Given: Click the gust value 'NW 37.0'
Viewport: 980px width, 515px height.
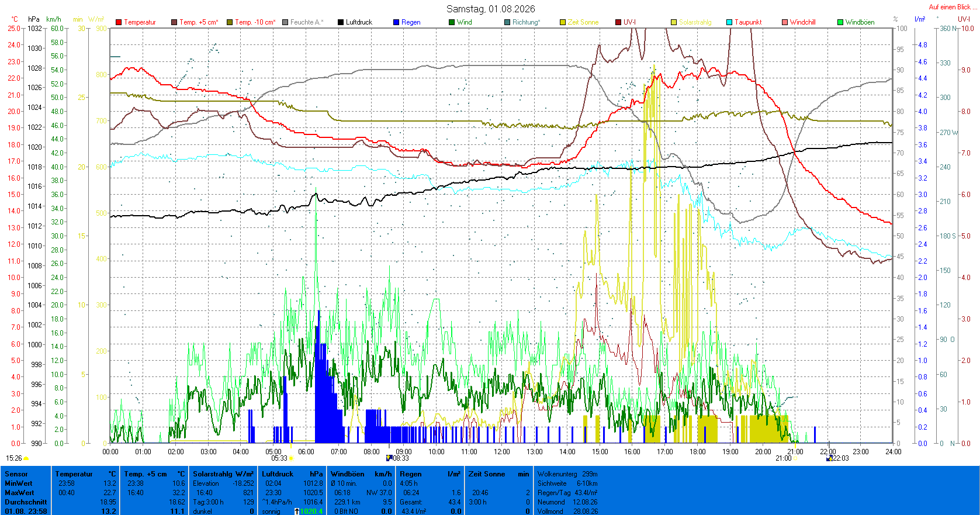Looking at the screenshot, I should (379, 493).
